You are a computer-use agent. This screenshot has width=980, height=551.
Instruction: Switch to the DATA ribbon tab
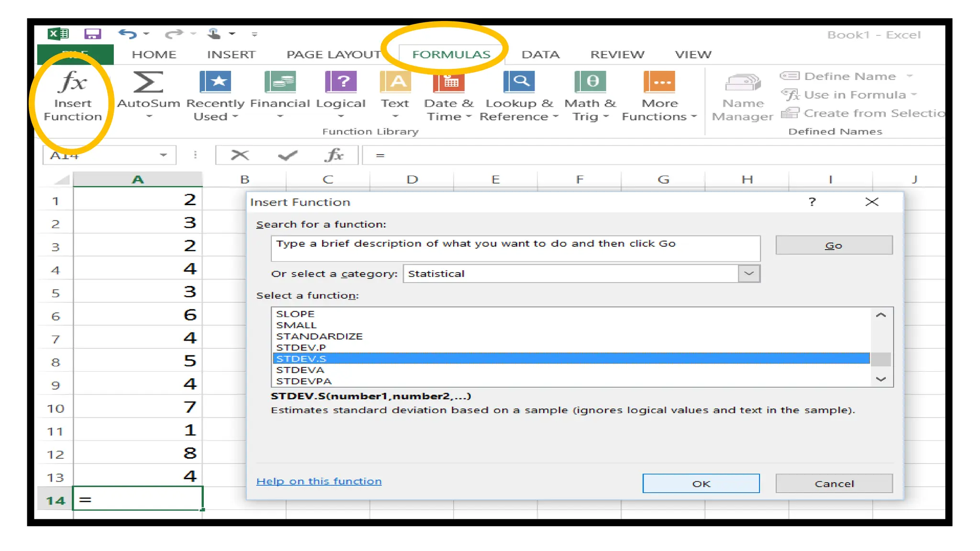[x=540, y=55]
